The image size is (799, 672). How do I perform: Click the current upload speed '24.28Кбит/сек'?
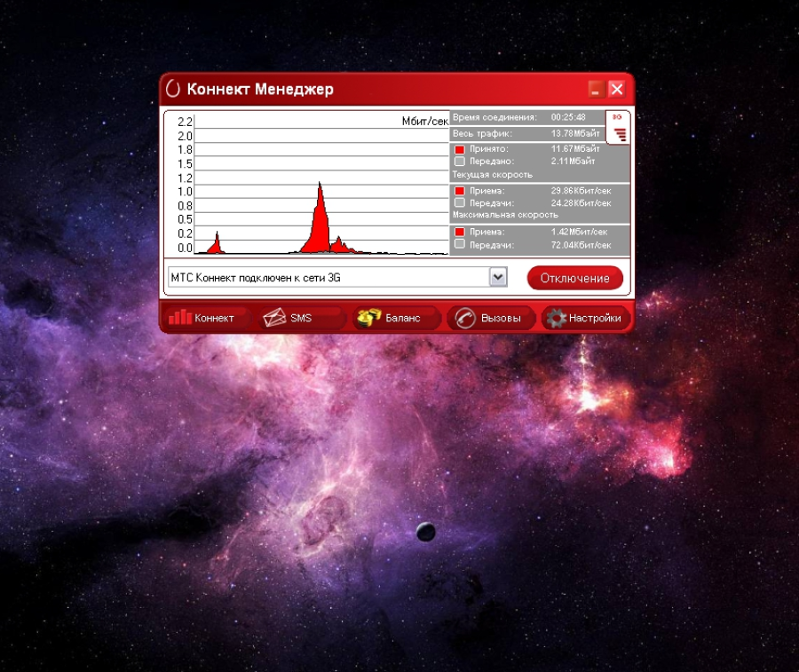point(581,202)
